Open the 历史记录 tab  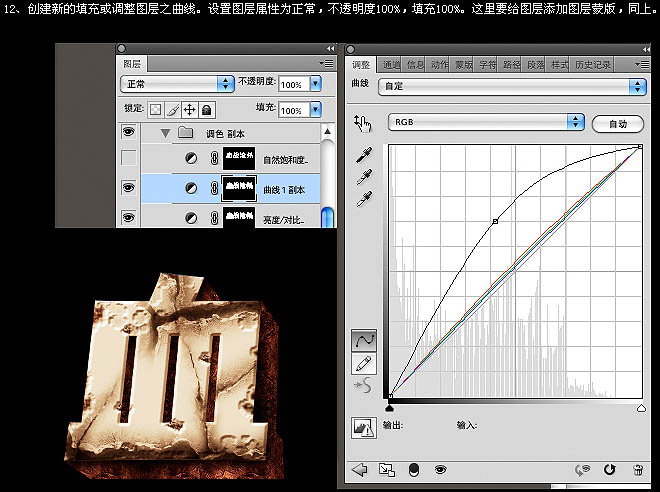tap(592, 65)
